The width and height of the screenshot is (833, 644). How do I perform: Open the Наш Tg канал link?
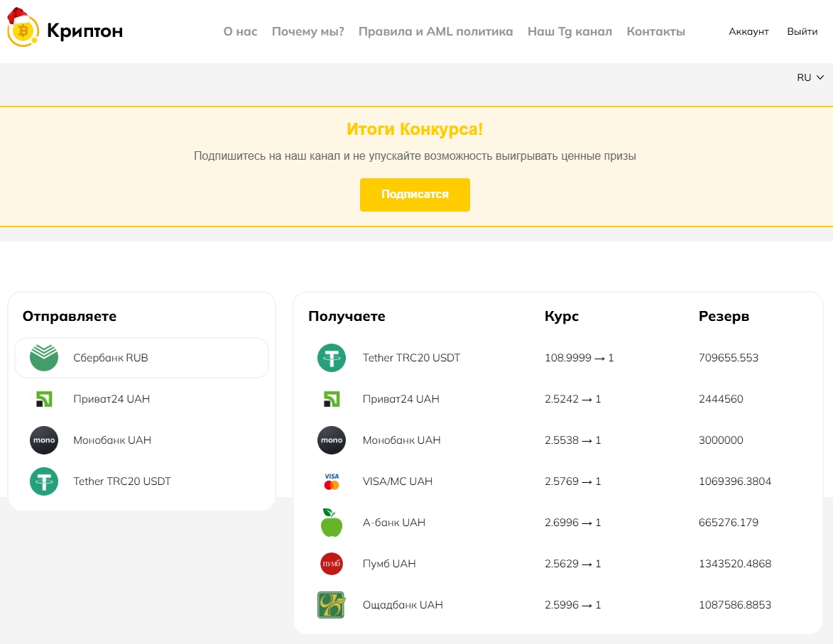[570, 31]
